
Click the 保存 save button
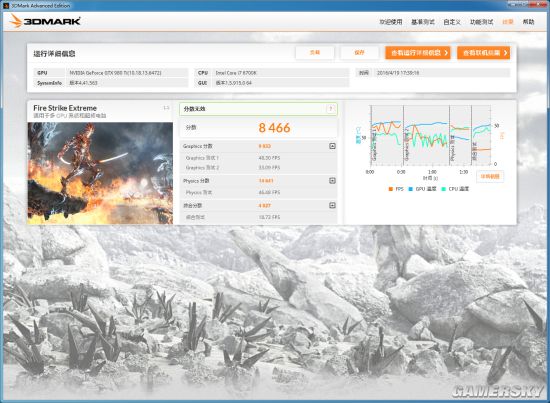pyautogui.click(x=360, y=53)
